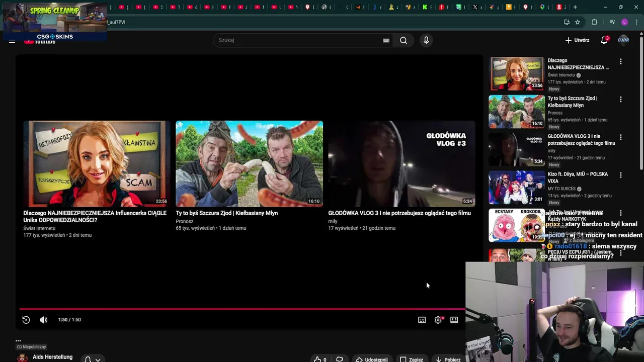Image resolution: width=644 pixels, height=362 pixels.
Task: Open options for sidebar 'Kizo ft. Diiya' video
Action: tap(621, 175)
